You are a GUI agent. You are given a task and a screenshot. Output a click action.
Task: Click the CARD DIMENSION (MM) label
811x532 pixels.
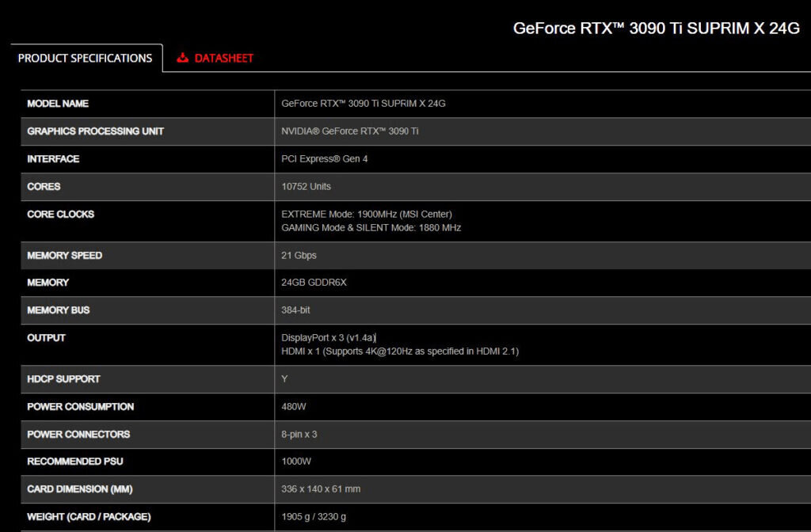coord(80,489)
